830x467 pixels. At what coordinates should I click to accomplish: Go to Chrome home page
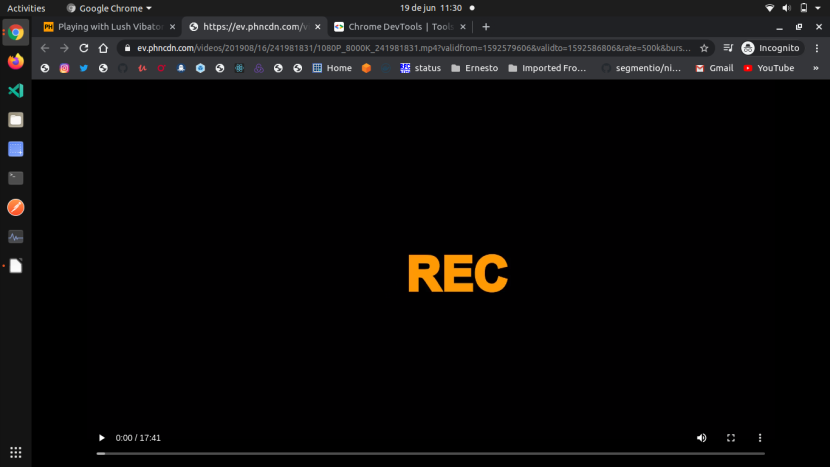pos(103,48)
